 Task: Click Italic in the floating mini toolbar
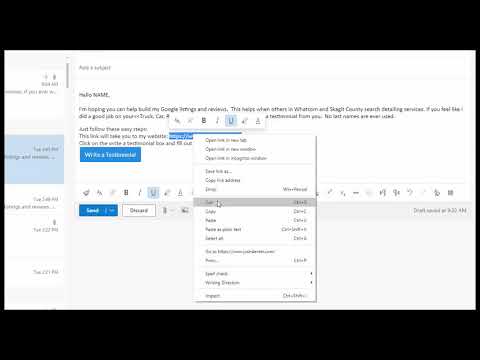coord(217,121)
